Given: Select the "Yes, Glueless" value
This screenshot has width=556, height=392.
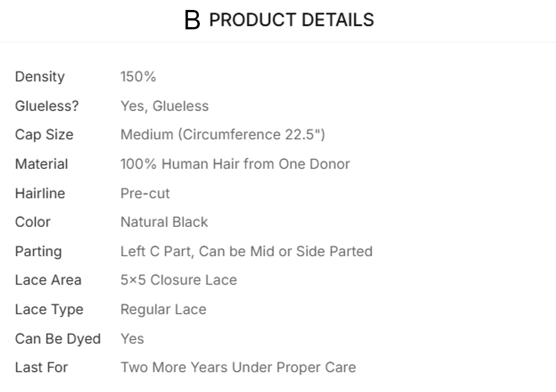Looking at the screenshot, I should (x=164, y=106).
